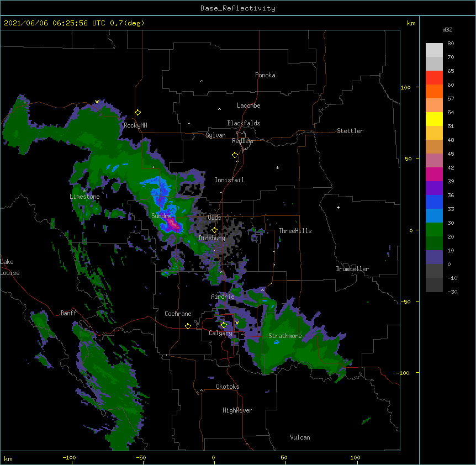
Task: Click the light gray 80-70 dBZ swatch
Action: point(434,50)
